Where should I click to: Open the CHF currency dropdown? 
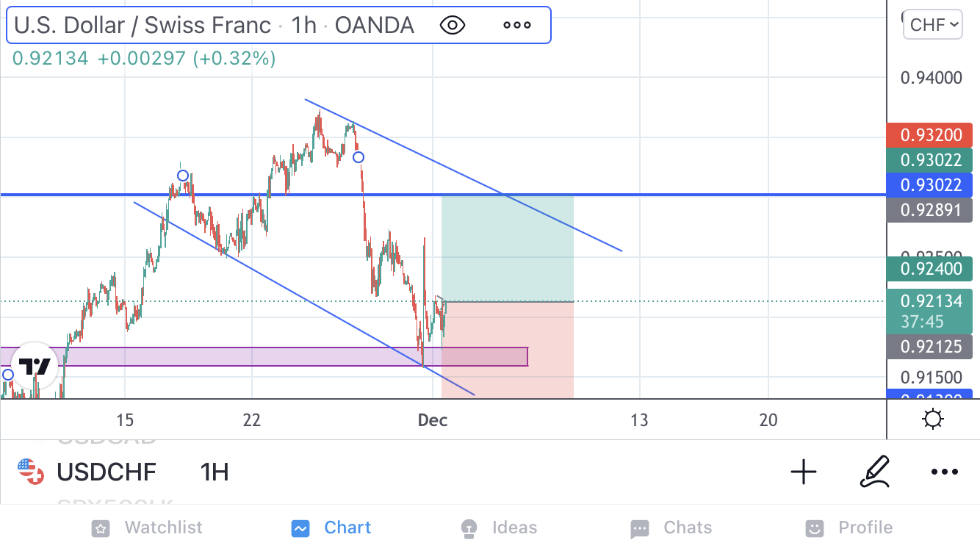point(932,25)
